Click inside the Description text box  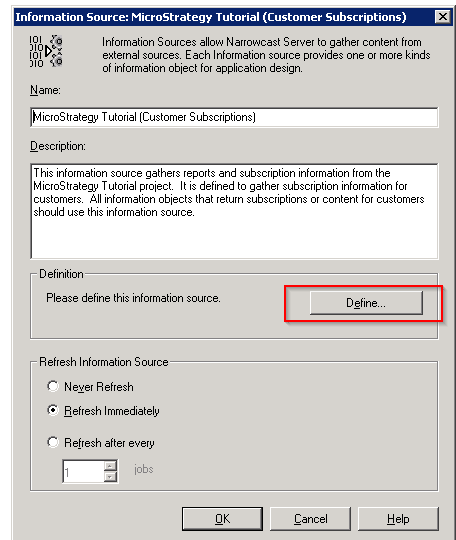pos(234,211)
